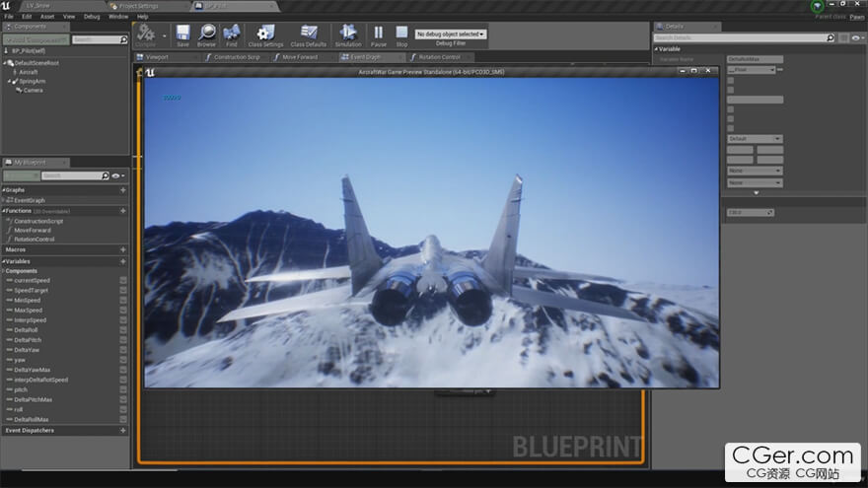Open Class Settings from the toolbar
The image size is (868, 488).
265,35
